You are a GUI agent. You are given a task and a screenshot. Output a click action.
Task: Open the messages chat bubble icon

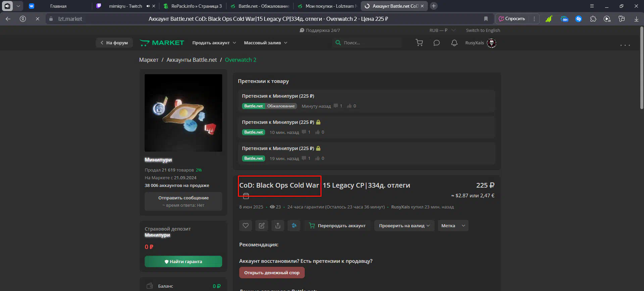click(x=437, y=43)
